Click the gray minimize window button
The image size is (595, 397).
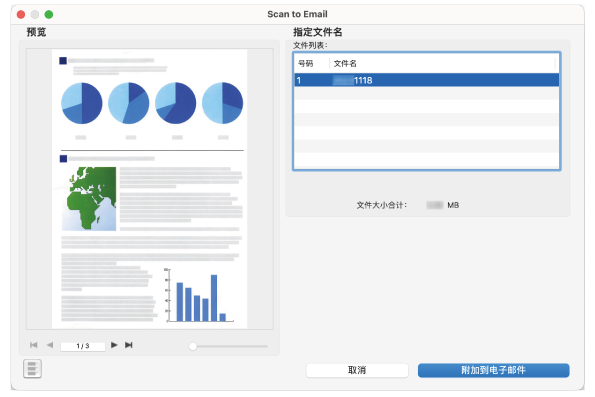[35, 14]
